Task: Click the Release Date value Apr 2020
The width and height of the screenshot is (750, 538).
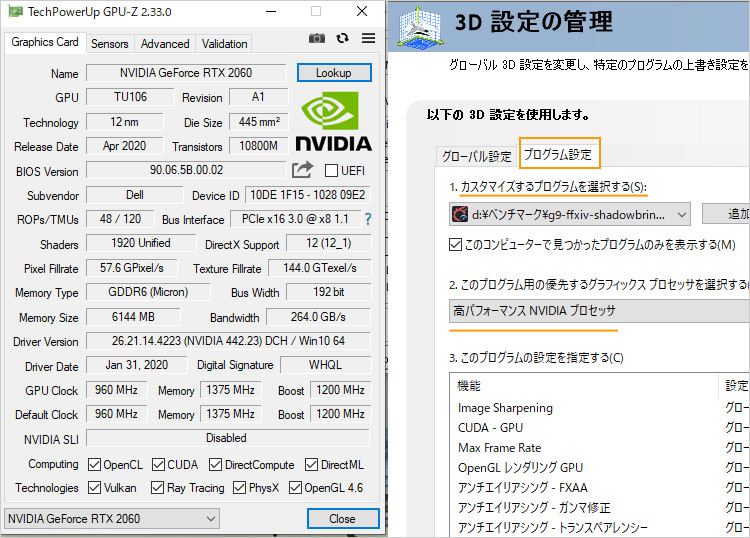Action: (x=124, y=146)
